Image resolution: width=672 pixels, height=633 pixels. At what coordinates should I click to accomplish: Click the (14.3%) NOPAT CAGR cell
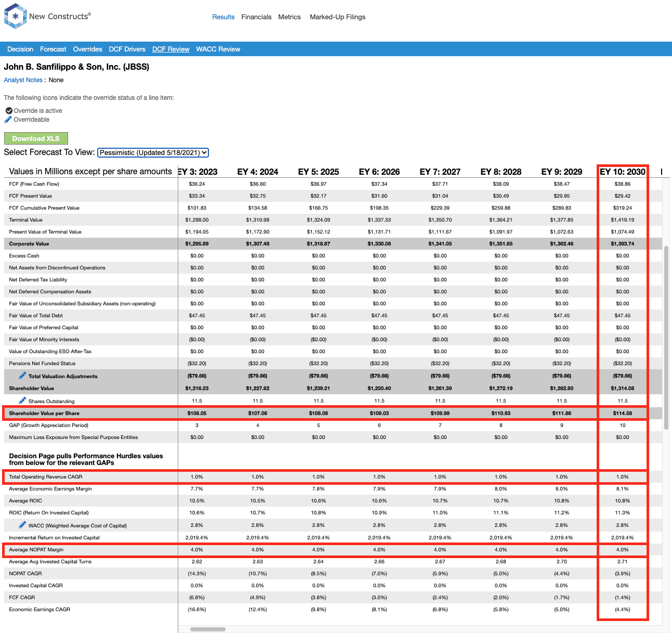tap(197, 574)
